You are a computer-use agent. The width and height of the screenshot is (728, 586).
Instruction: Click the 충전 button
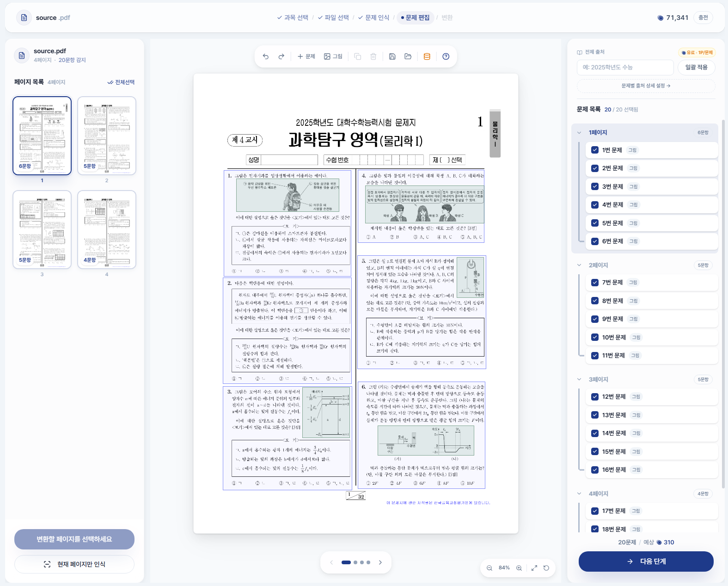pos(703,18)
